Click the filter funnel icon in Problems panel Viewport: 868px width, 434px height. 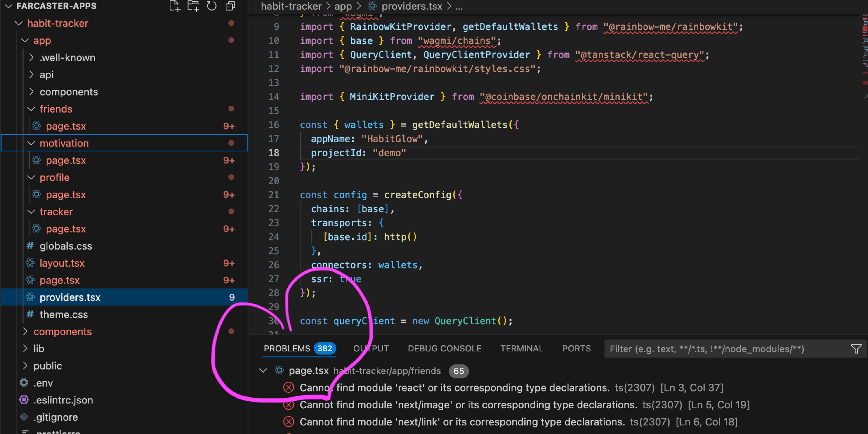856,349
